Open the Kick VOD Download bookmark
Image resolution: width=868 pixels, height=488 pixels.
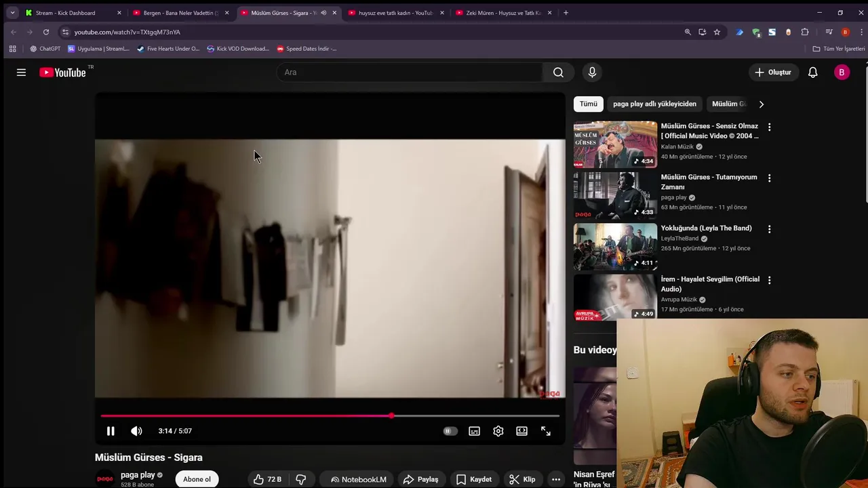[238, 49]
